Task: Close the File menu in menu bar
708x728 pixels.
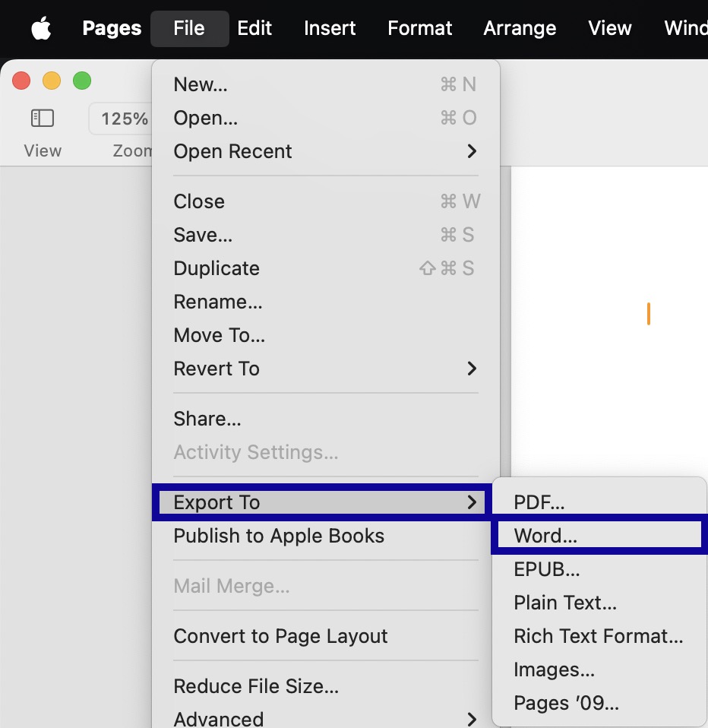Action: click(189, 28)
